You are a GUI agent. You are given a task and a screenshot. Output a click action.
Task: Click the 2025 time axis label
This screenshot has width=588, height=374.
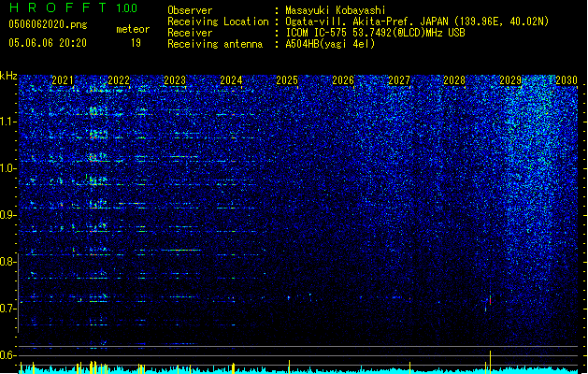(287, 80)
